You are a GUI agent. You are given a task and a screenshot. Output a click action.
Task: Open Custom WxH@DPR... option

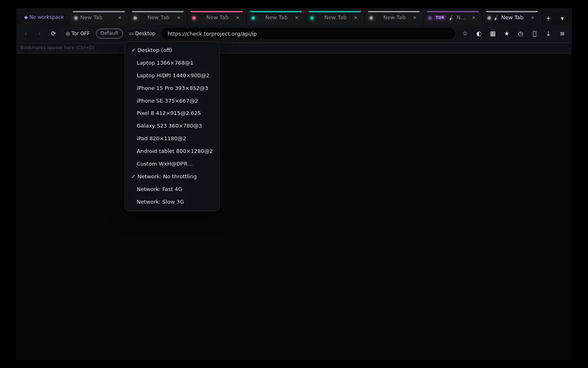click(172, 164)
